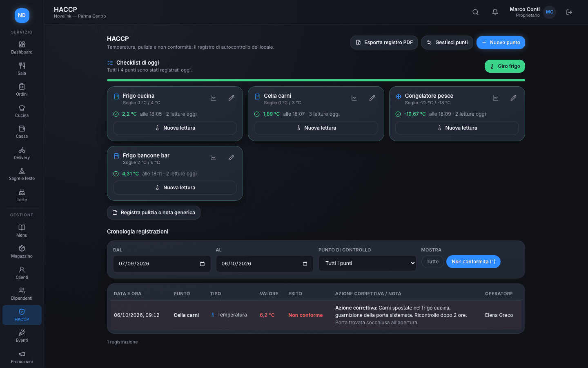588x368 pixels.
Task: Show the chart for Cella carni
Action: click(x=354, y=98)
